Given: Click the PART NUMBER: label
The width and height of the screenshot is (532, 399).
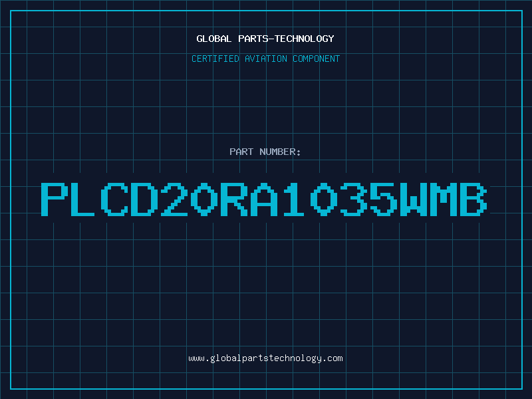Looking at the screenshot, I should coord(265,152).
